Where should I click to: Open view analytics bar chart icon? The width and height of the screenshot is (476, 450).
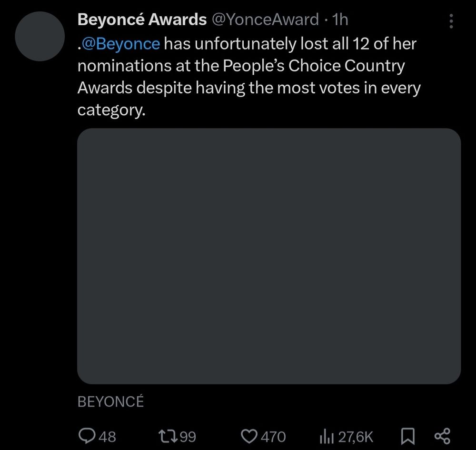[x=327, y=436]
